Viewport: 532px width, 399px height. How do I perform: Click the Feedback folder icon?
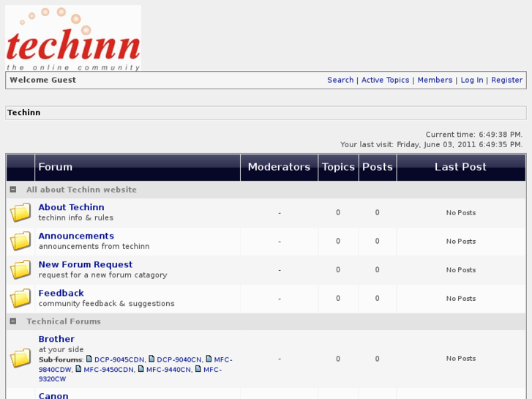point(20,299)
